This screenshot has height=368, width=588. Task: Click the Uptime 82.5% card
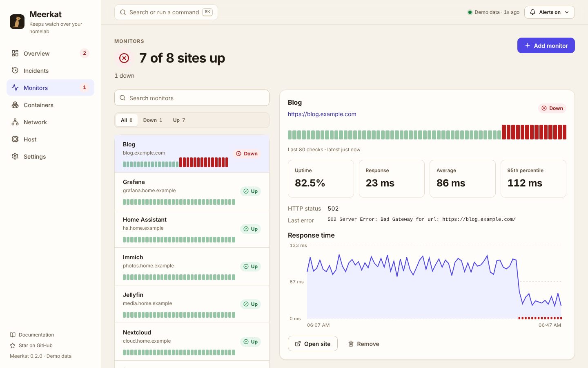pos(321,179)
